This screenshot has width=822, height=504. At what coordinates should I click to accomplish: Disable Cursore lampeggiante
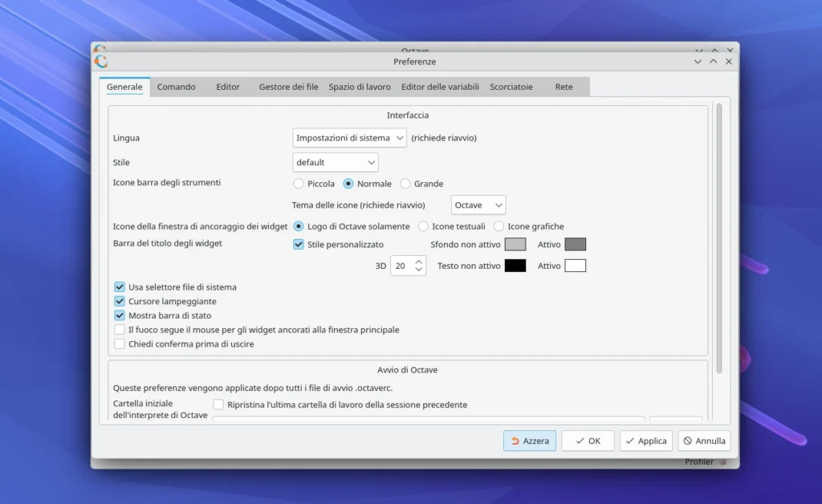tap(119, 301)
